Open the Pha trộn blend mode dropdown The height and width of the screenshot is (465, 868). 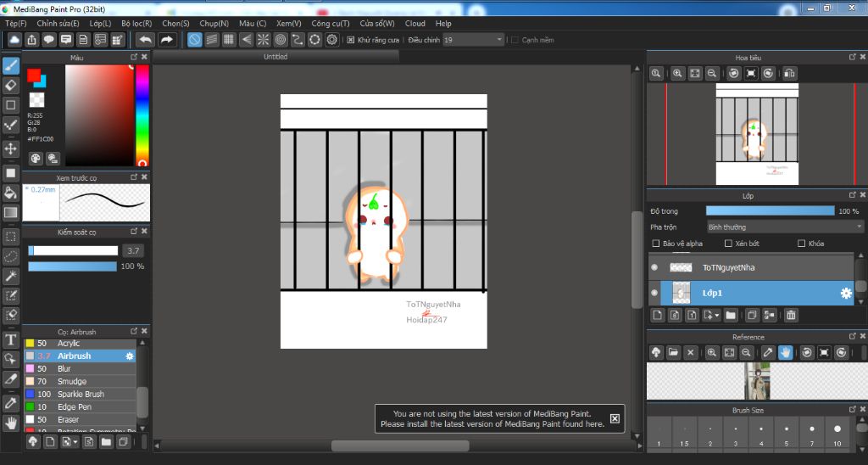[785, 227]
